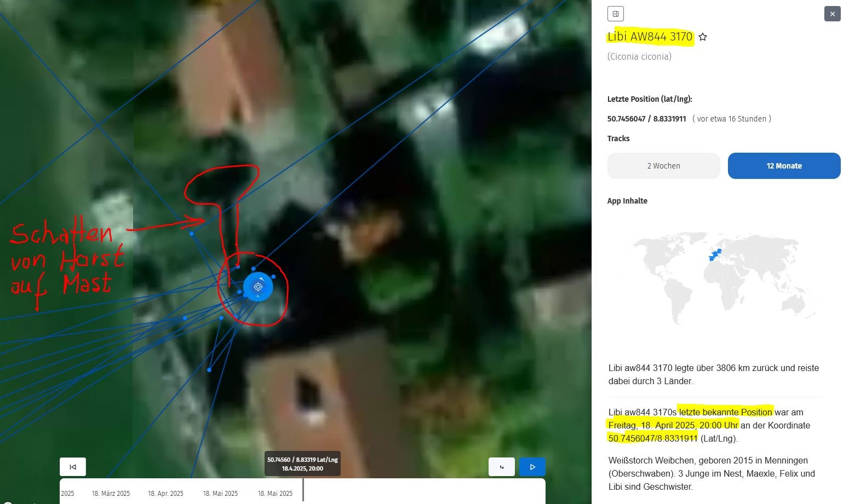Select the lowest blue track point on the map
849x504 pixels.
coord(209,370)
